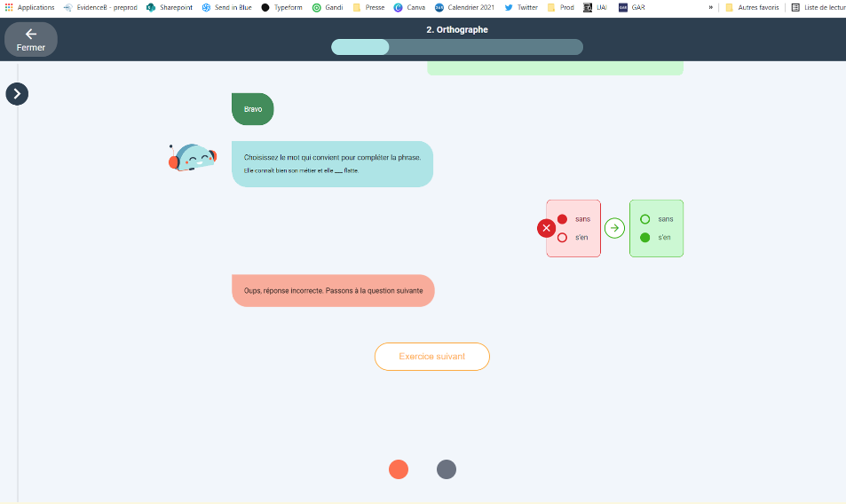Click the green Bravo bubble

point(252,109)
